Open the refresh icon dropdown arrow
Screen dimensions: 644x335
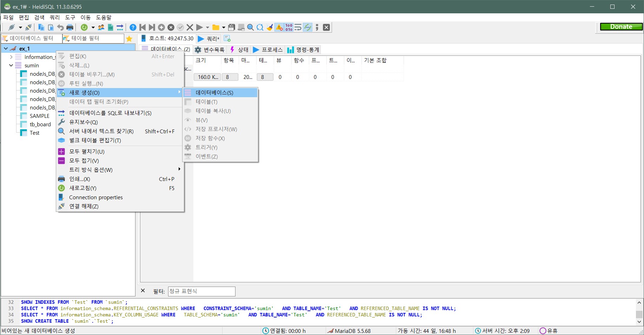93,27
